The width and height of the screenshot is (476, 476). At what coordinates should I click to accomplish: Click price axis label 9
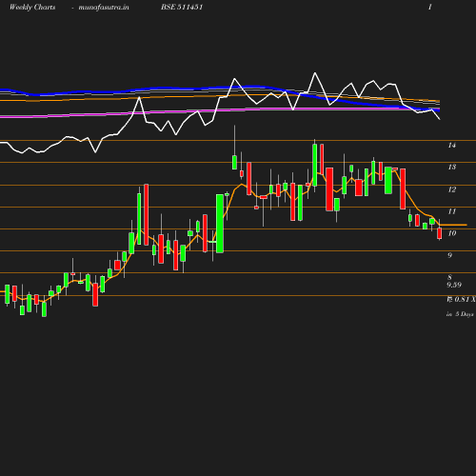(449, 255)
